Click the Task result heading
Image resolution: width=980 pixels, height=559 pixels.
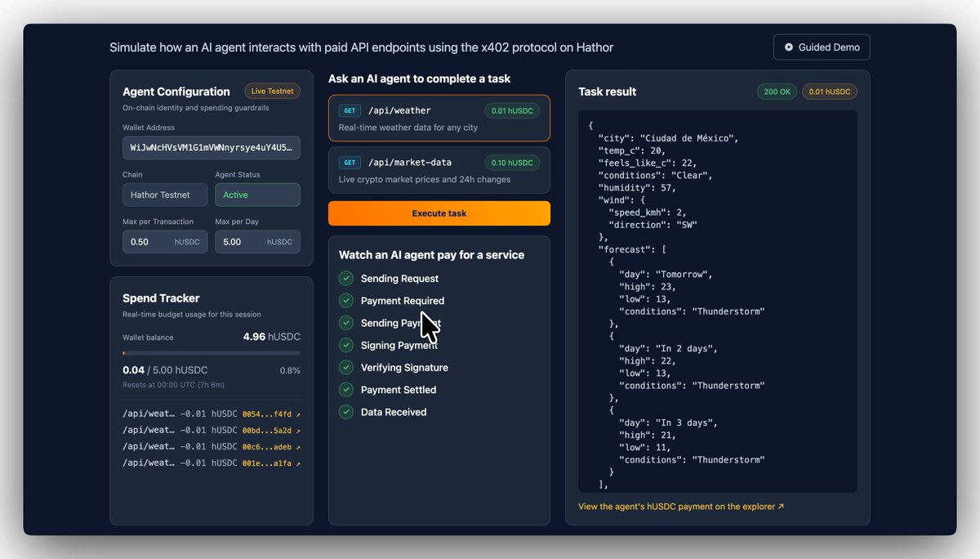pos(608,92)
